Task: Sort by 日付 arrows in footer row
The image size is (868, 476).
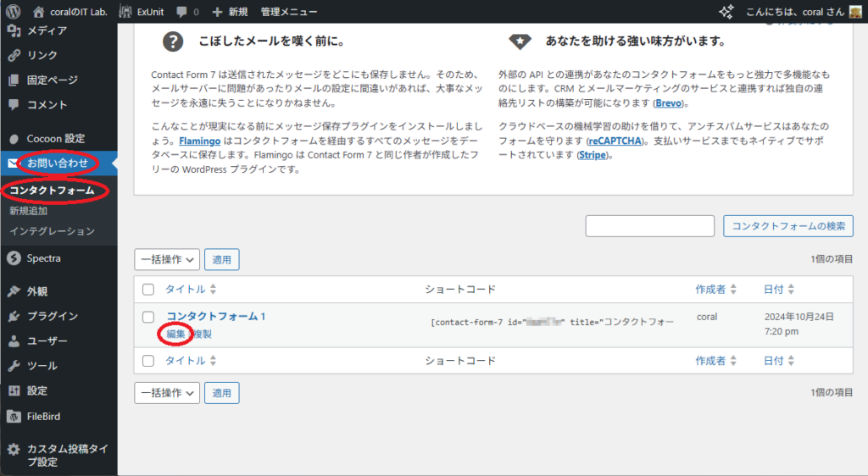Action: [791, 361]
